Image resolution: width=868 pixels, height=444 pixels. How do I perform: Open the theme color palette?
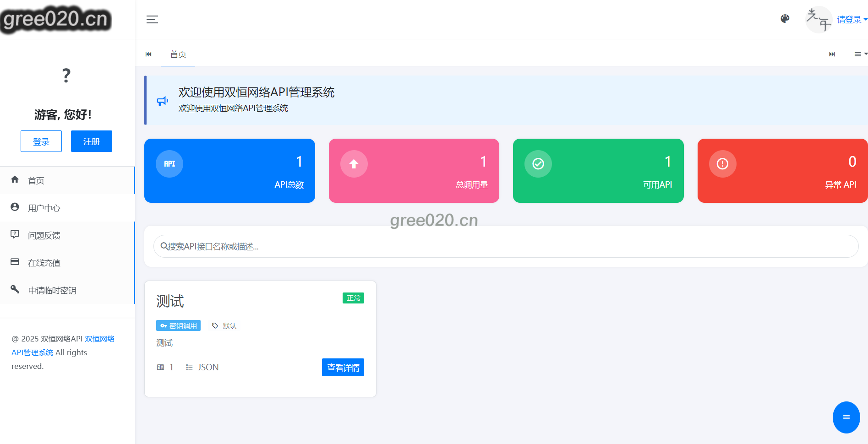[x=785, y=19]
